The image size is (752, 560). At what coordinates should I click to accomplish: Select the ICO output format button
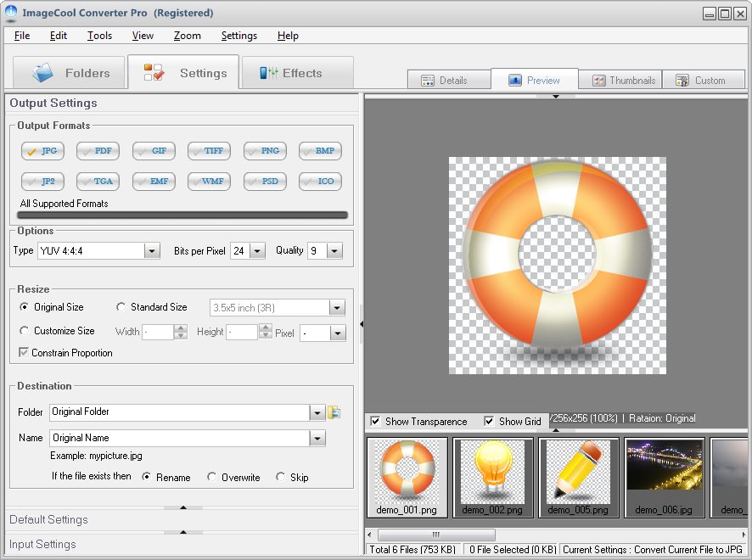(x=320, y=182)
